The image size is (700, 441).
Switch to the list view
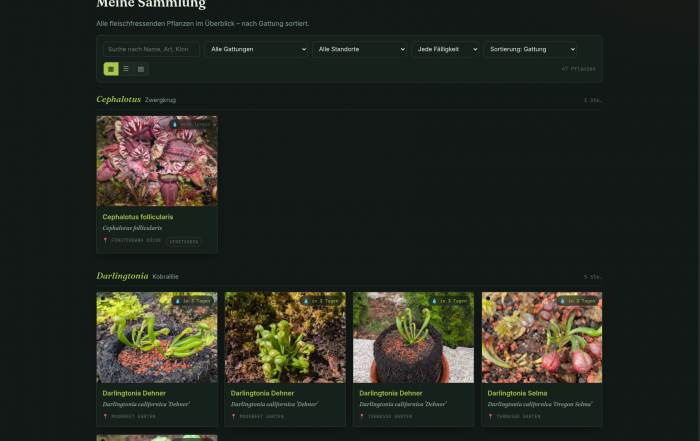point(126,69)
